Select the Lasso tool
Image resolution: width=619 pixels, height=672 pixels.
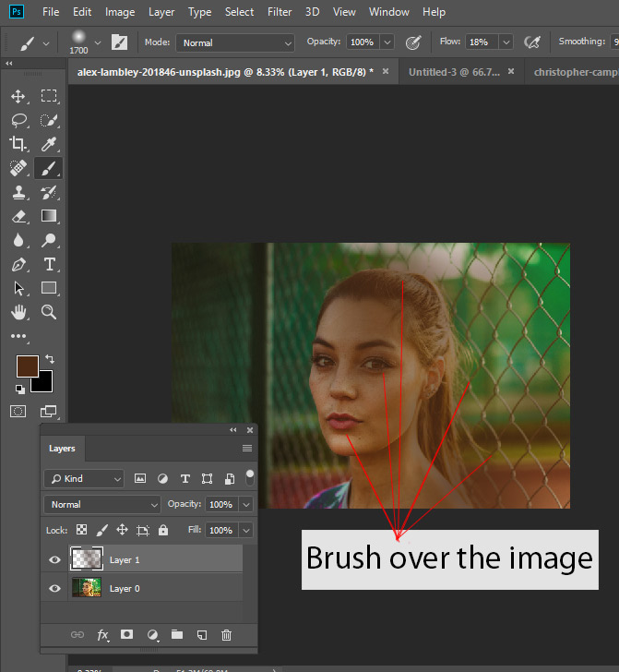[x=18, y=120]
